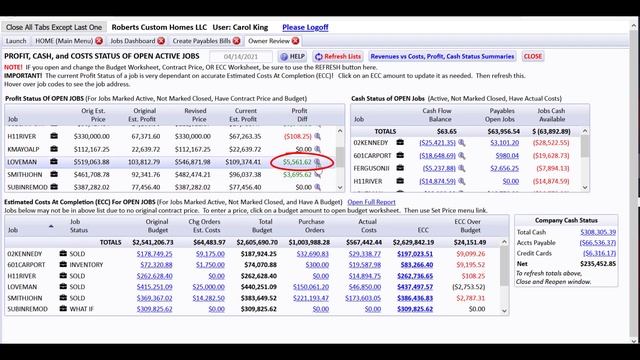Screen dimensions: 640x360
Task: Click briefcase icon for LOVEMAN SOLD row
Action: pyautogui.click(x=63, y=287)
